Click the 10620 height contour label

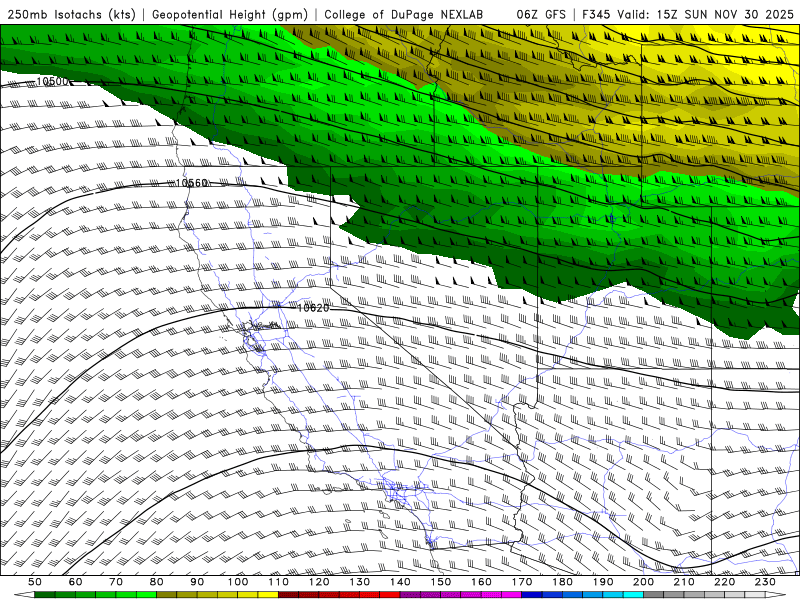pyautogui.click(x=313, y=308)
